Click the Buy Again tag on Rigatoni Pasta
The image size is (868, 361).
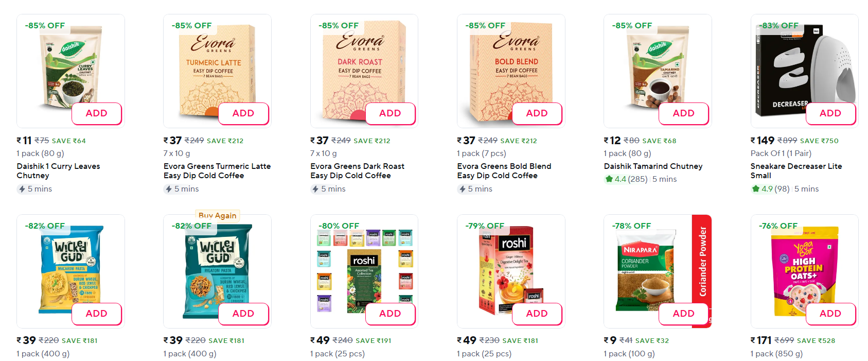[x=218, y=216]
